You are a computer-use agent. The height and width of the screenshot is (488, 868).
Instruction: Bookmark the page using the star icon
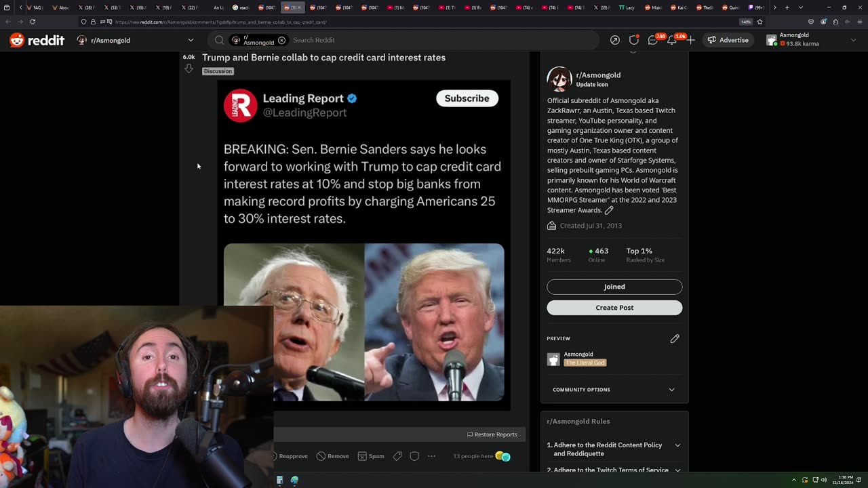tap(759, 22)
